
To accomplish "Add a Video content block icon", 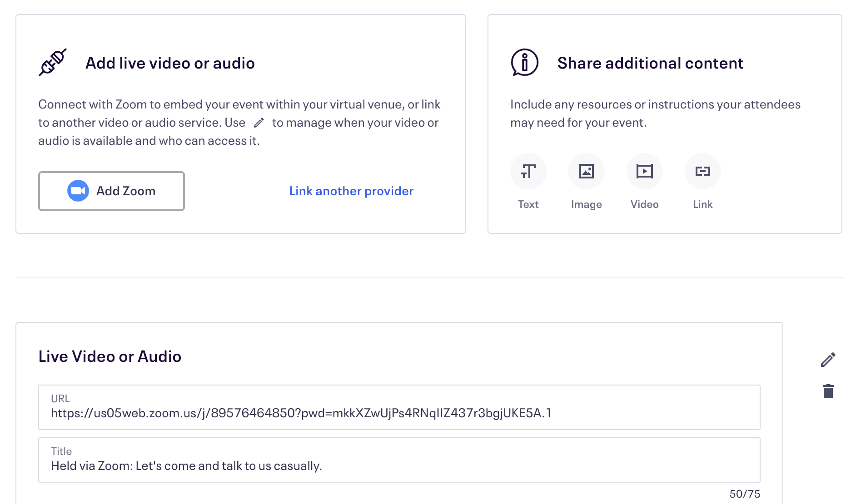I will pos(644,171).
